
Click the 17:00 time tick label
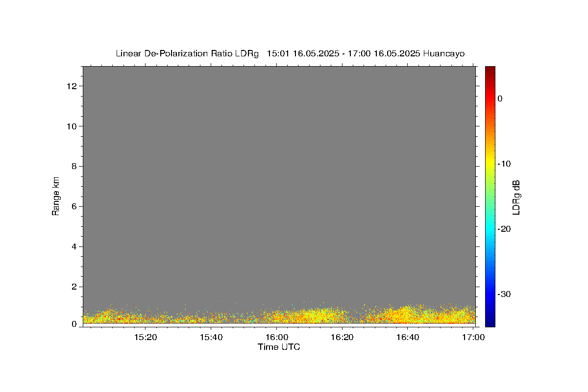(473, 337)
